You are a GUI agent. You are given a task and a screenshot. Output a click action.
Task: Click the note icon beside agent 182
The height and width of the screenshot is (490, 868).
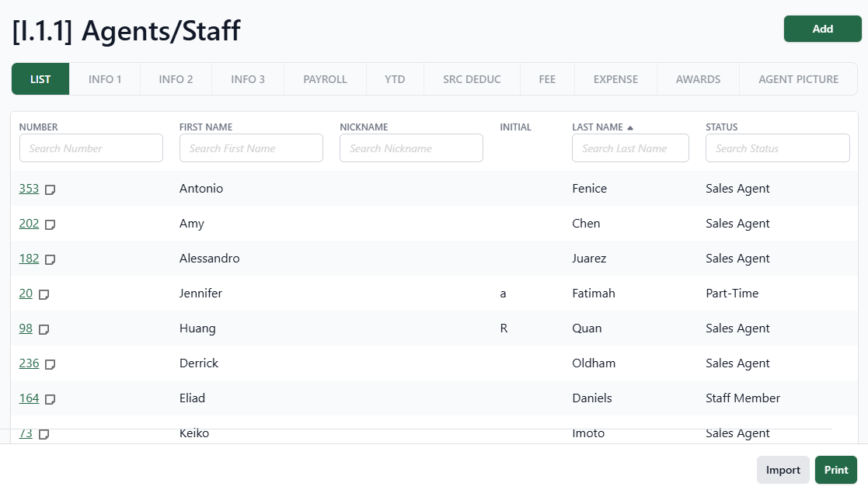(x=50, y=259)
